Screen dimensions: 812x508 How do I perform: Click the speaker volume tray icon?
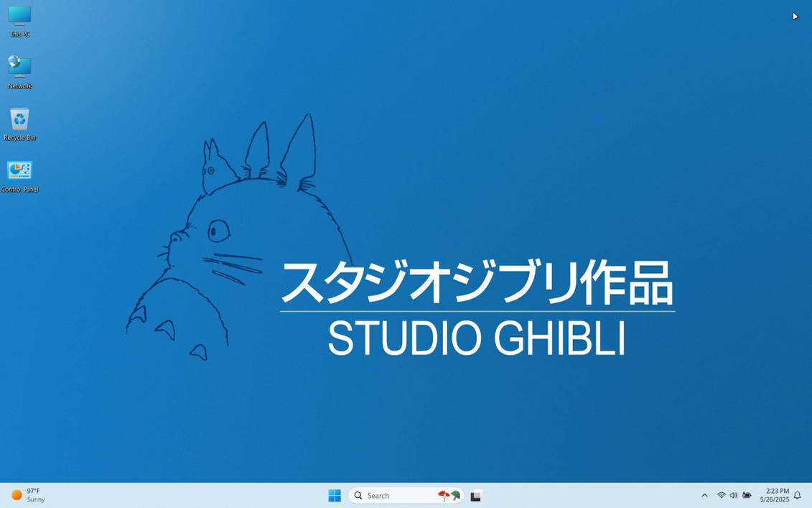tap(733, 496)
